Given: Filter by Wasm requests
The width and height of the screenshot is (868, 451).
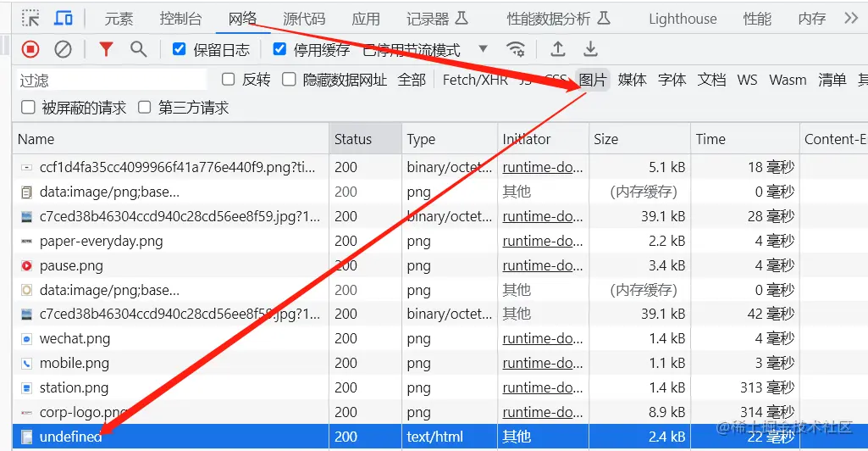Looking at the screenshot, I should click(788, 80).
